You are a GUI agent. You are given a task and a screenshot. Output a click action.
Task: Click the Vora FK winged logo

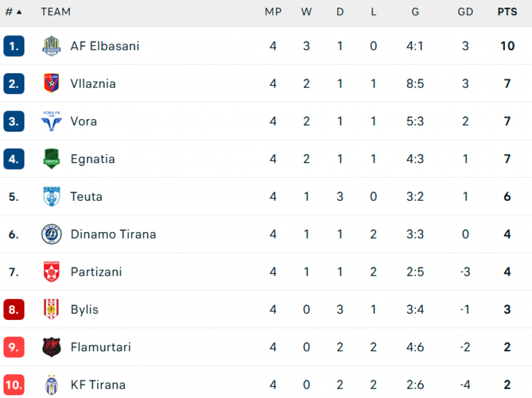[51, 121]
